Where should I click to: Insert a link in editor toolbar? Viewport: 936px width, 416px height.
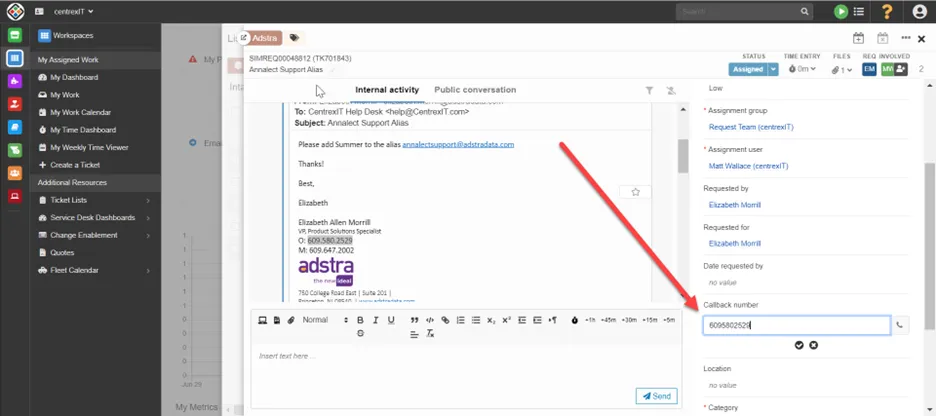445,321
